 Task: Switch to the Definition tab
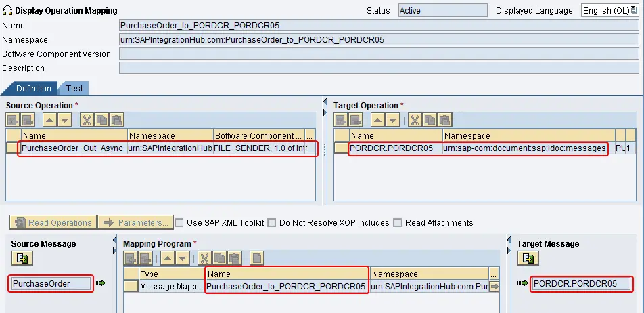[34, 89]
